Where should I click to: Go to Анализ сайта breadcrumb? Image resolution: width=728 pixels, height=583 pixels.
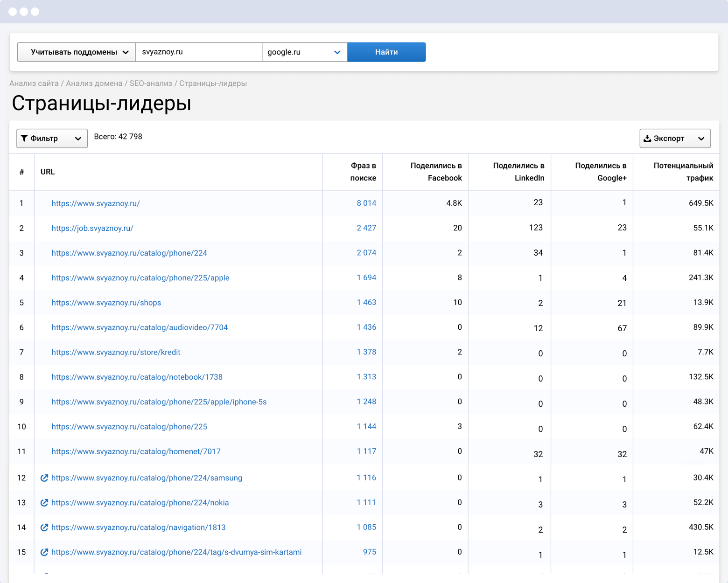point(34,83)
